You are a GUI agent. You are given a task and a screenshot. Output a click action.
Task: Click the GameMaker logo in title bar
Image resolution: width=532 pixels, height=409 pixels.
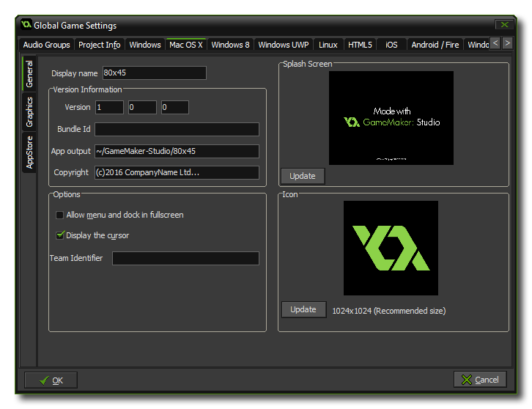click(x=26, y=25)
